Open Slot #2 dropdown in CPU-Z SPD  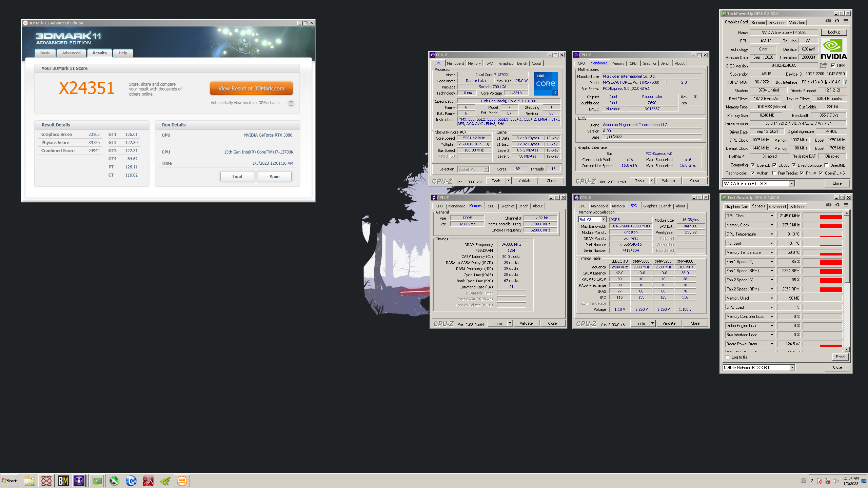click(604, 220)
